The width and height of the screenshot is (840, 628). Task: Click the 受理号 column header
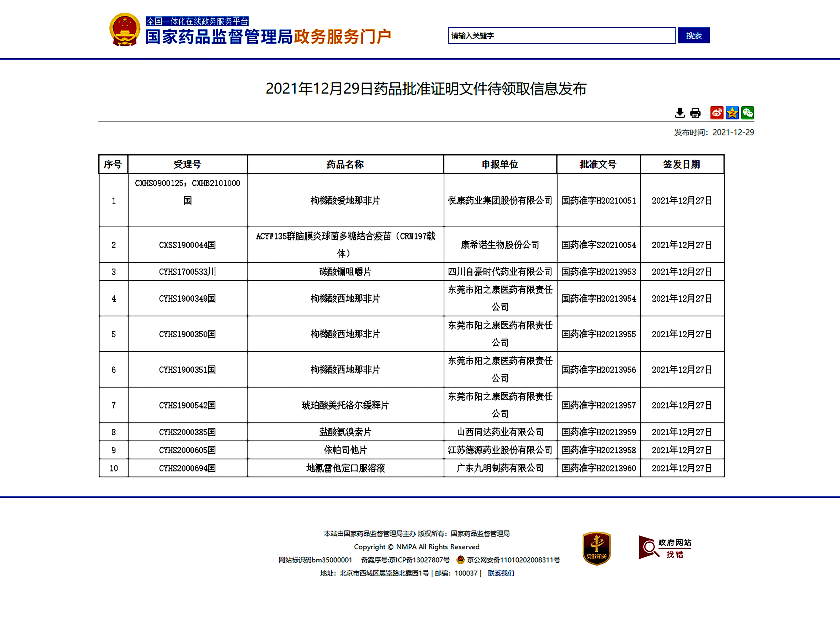[x=188, y=164]
